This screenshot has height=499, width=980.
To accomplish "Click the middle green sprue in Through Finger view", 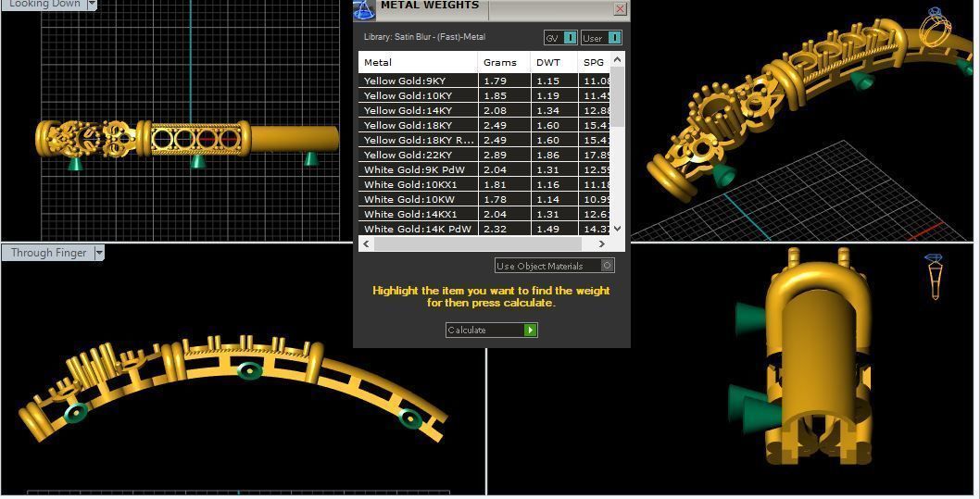I will [249, 370].
